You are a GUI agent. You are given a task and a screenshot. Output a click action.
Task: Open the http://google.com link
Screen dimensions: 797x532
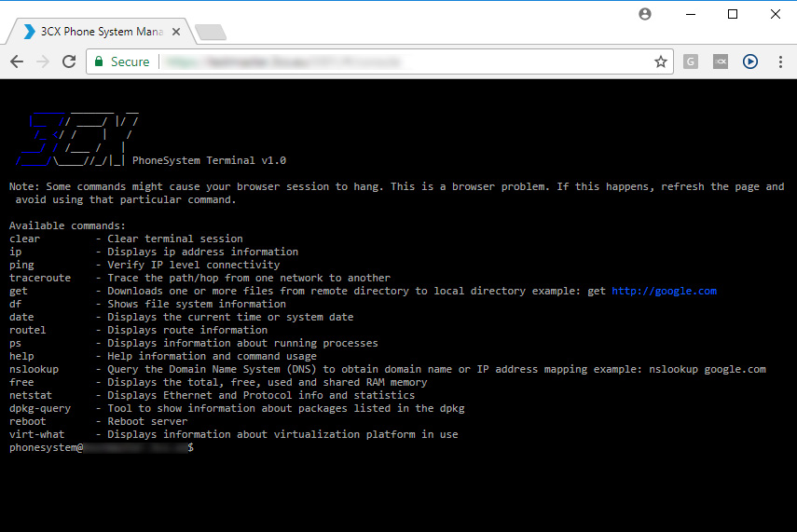click(x=664, y=291)
